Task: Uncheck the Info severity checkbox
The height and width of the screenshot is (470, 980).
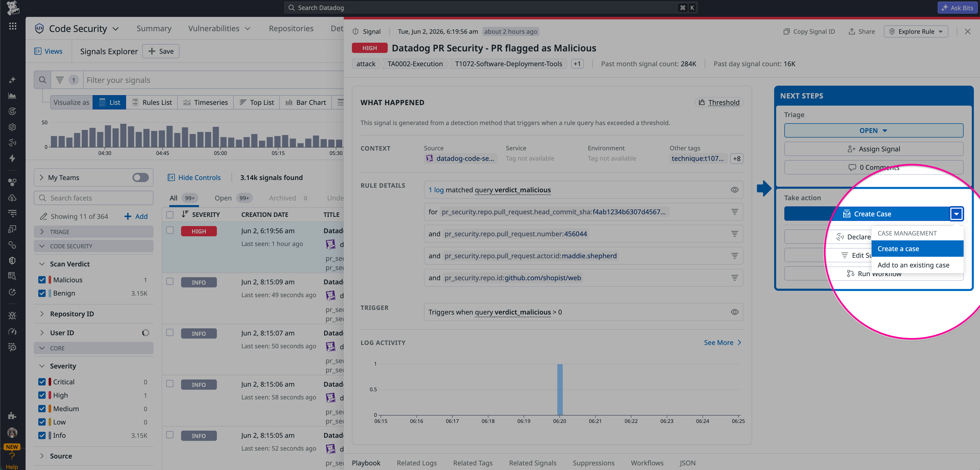Action: [42, 435]
